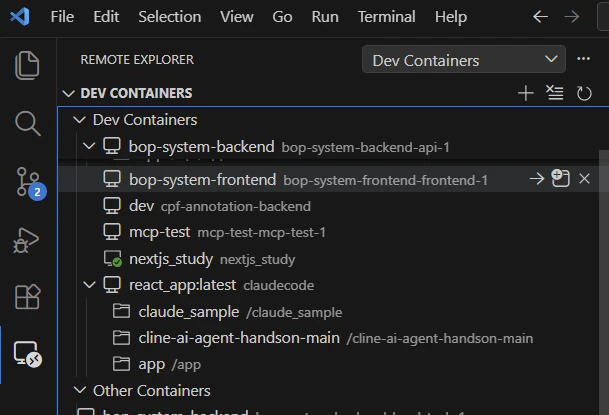Click the nextjs_study connected container icon
The image size is (609, 415).
(113, 259)
